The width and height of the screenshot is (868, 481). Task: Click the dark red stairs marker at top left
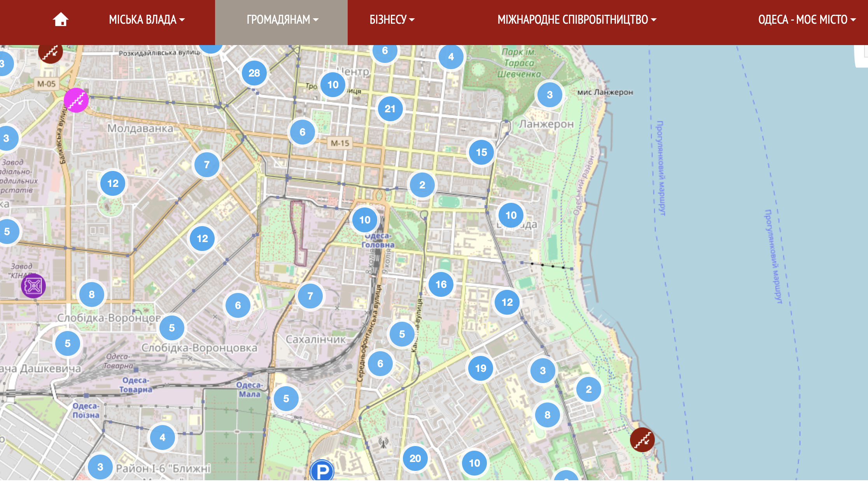(x=51, y=52)
